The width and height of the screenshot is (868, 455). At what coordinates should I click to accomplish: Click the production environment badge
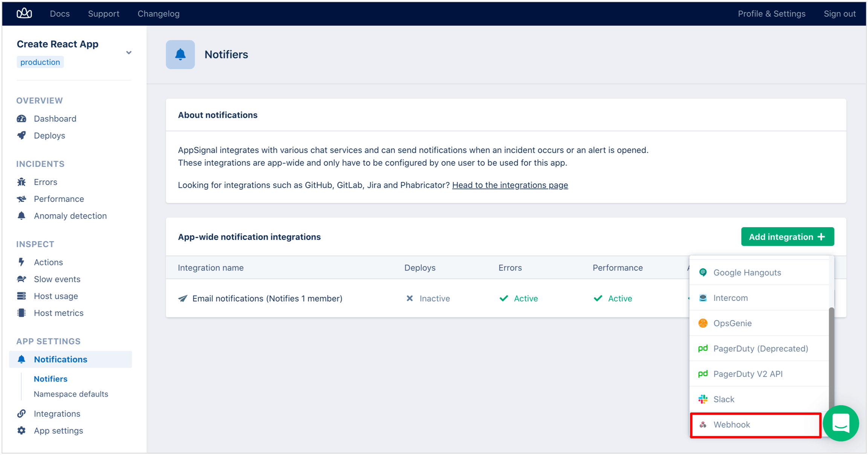40,62
